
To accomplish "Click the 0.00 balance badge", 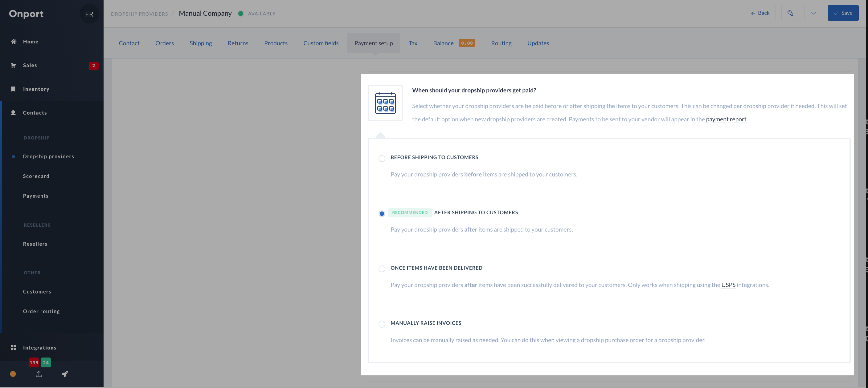I will [467, 43].
